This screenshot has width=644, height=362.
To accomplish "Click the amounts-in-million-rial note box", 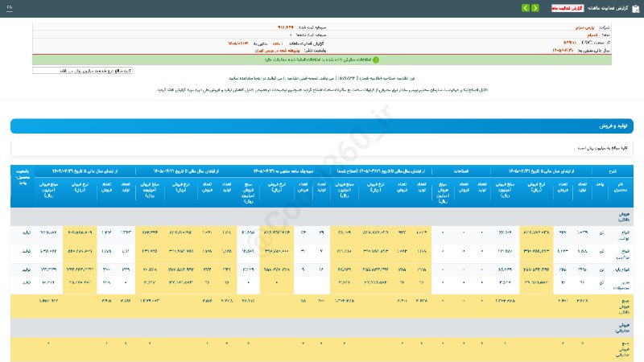I will point(82,71).
